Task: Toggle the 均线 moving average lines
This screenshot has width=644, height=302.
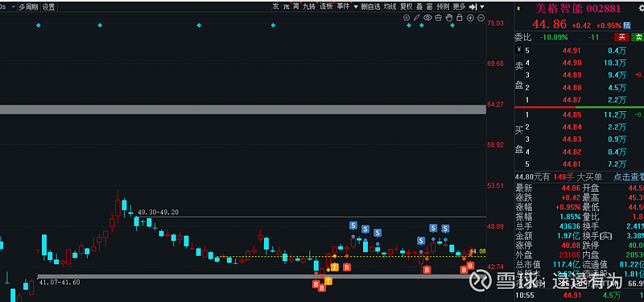Action: pyautogui.click(x=390, y=6)
